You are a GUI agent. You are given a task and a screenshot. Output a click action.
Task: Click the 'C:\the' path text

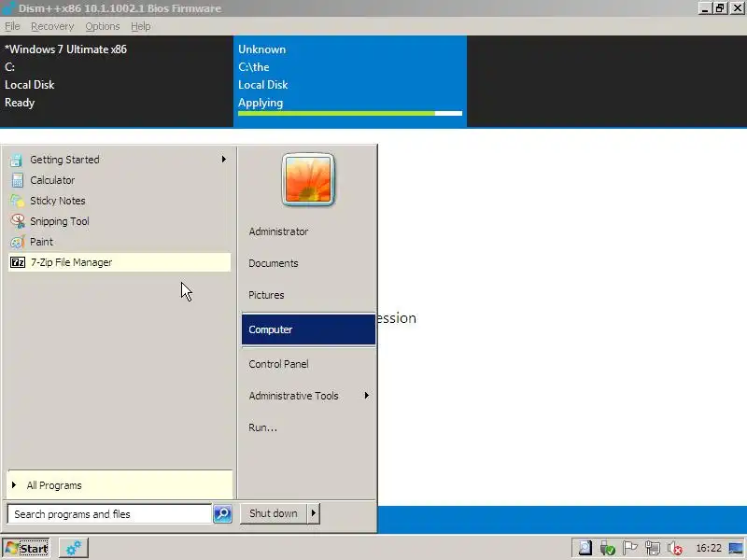[253, 67]
